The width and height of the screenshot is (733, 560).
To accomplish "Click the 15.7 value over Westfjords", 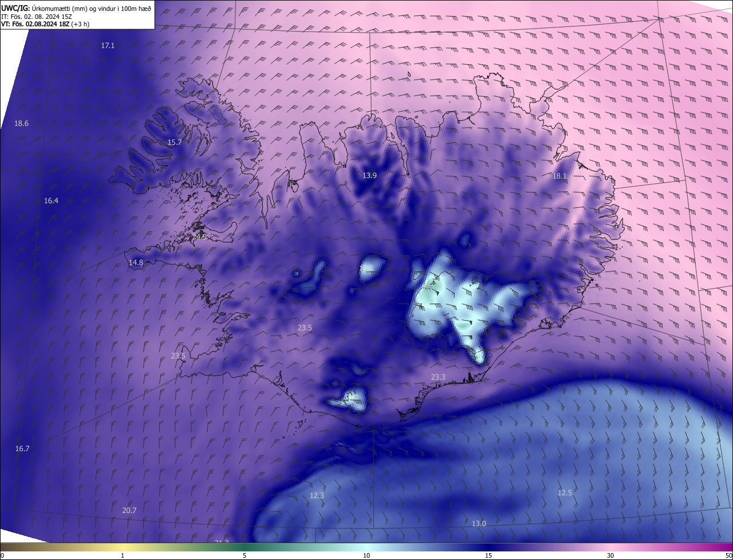I will coord(174,142).
